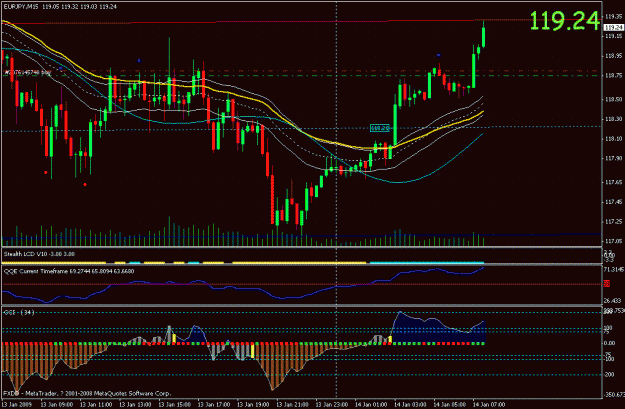Viewport: 625px width, 409px height.
Task: Click the 0.00 GGI scale value
Action: 610,343
